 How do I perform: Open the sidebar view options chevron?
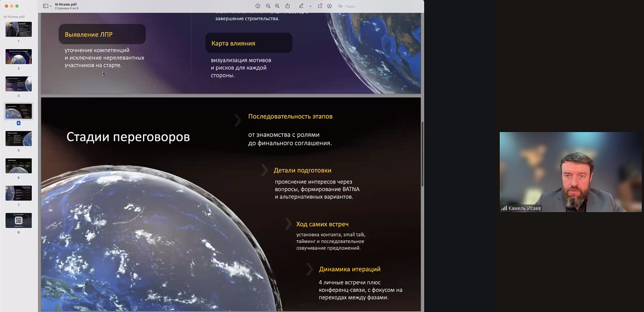click(x=51, y=6)
